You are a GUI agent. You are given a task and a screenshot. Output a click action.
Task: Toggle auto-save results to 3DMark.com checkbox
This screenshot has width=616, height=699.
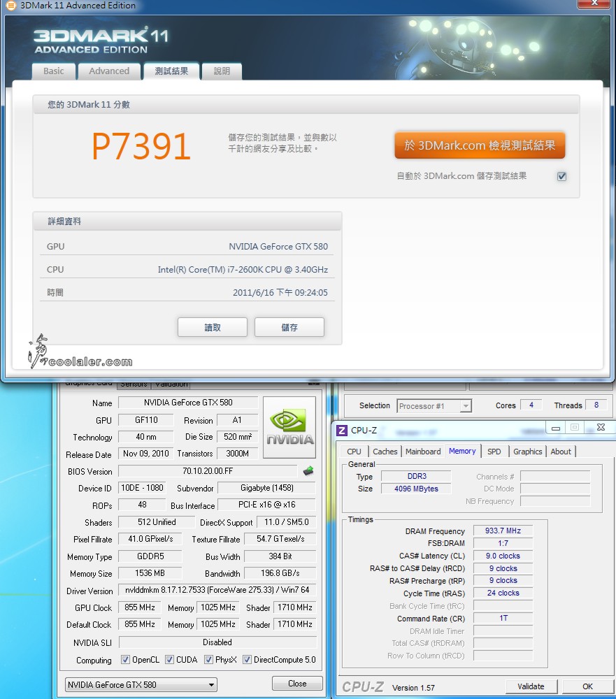[x=562, y=176]
